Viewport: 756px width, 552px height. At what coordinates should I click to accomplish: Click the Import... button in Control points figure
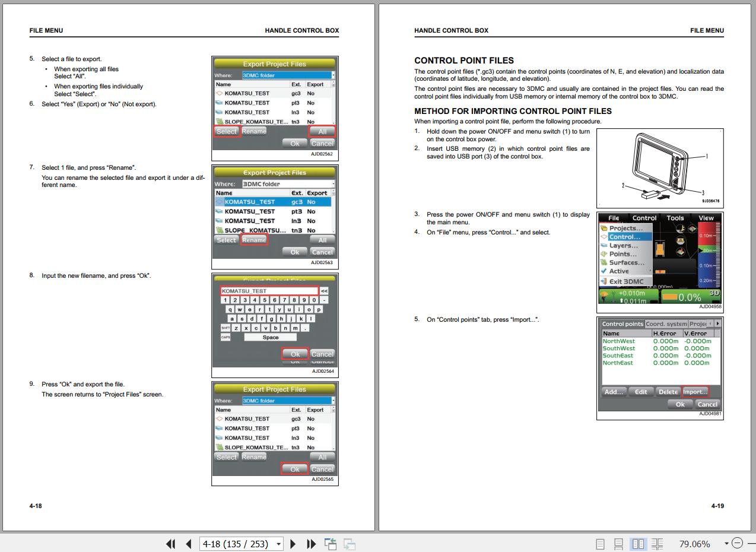point(695,392)
